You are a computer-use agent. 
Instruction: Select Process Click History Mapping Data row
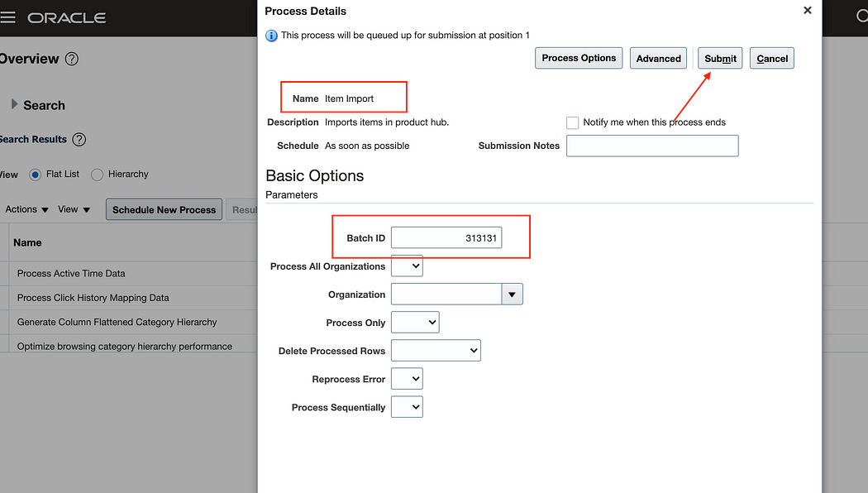93,298
